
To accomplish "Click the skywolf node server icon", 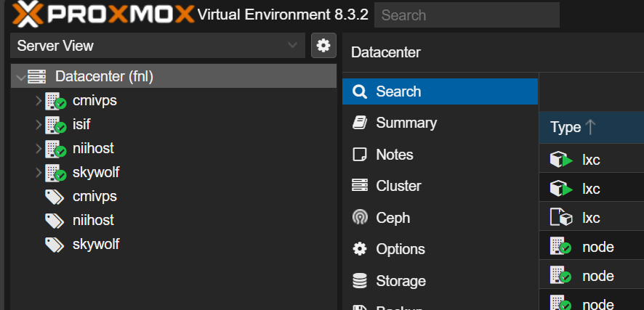I will (55, 173).
